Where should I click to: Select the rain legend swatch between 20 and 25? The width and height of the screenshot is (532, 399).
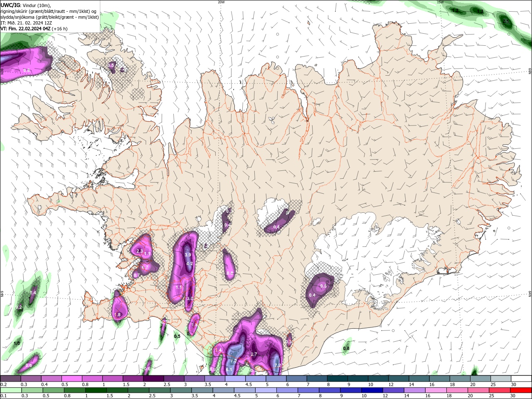(x=478, y=390)
